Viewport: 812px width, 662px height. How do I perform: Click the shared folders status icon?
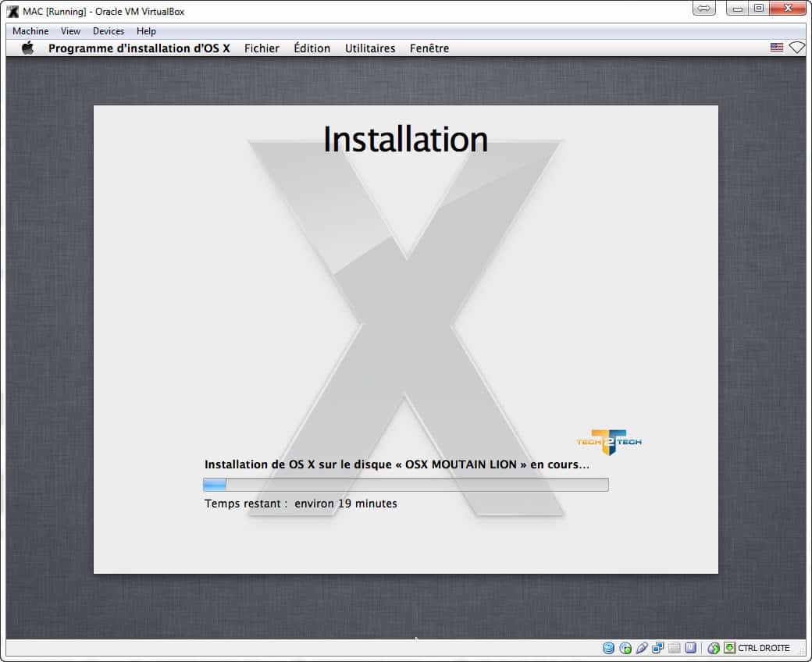click(675, 648)
